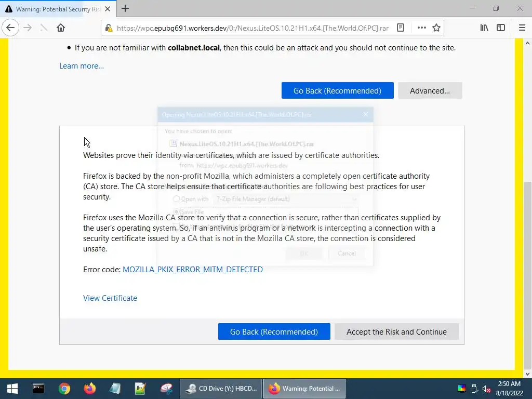Click the USB safely remove tray icon
Viewport: 532px width, 399px height.
[x=474, y=389]
